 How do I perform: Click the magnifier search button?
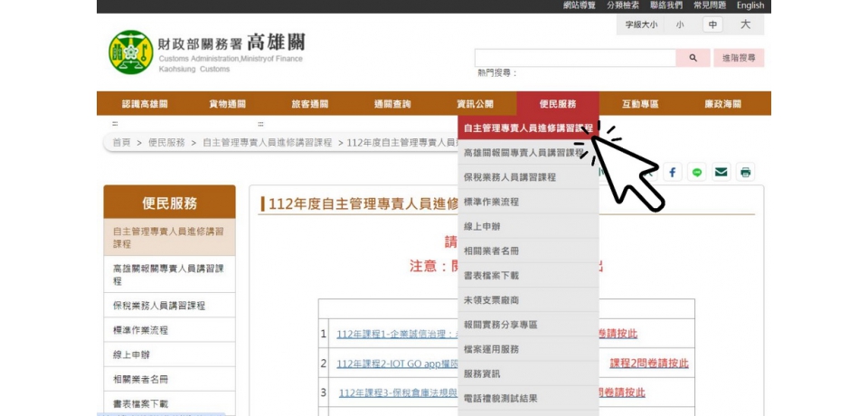tap(693, 58)
